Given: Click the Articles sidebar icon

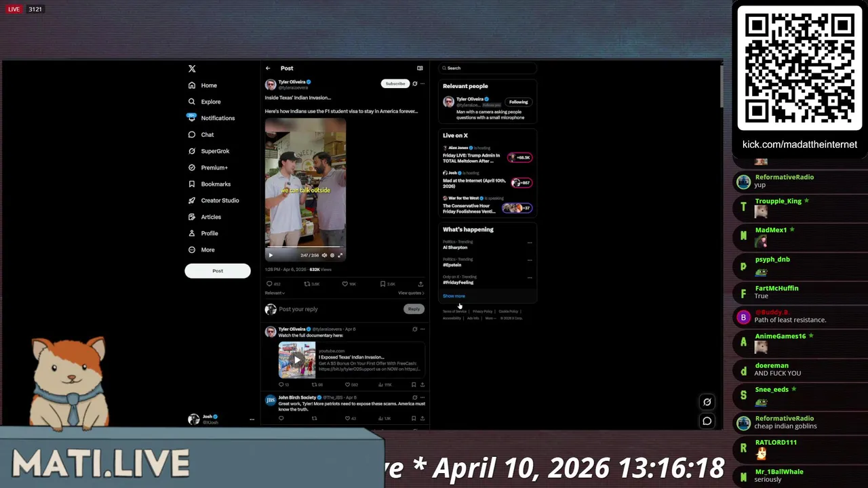Looking at the screenshot, I should [x=192, y=217].
